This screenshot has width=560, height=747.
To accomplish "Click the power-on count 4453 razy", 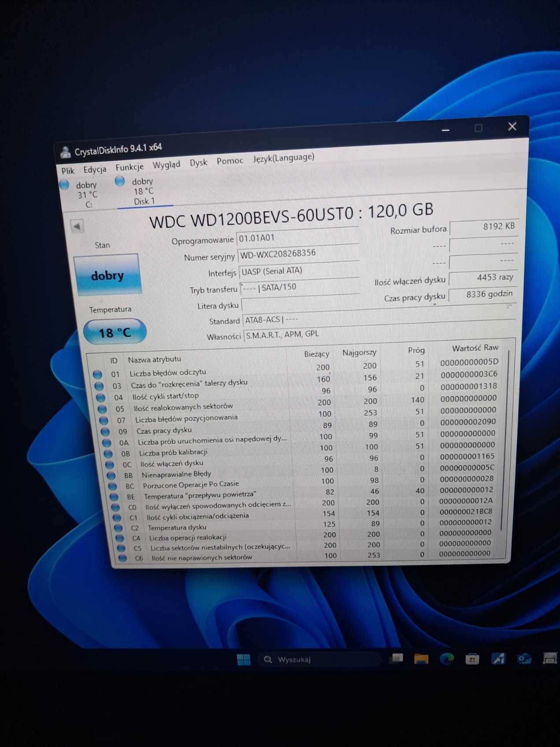I will tap(483, 278).
